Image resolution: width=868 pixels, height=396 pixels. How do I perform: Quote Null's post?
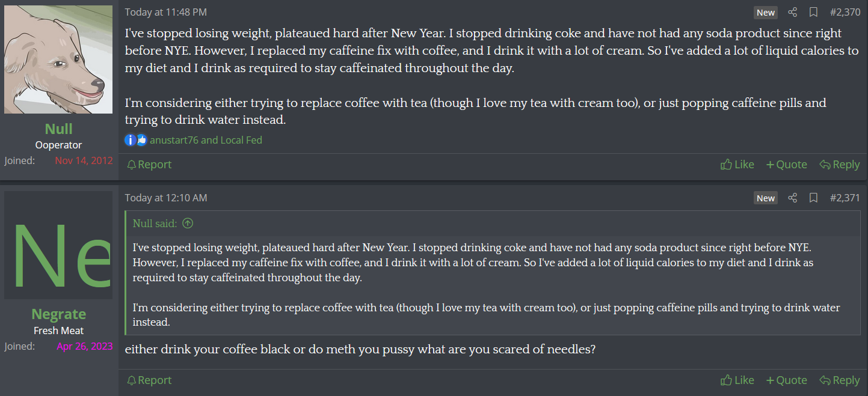(786, 165)
